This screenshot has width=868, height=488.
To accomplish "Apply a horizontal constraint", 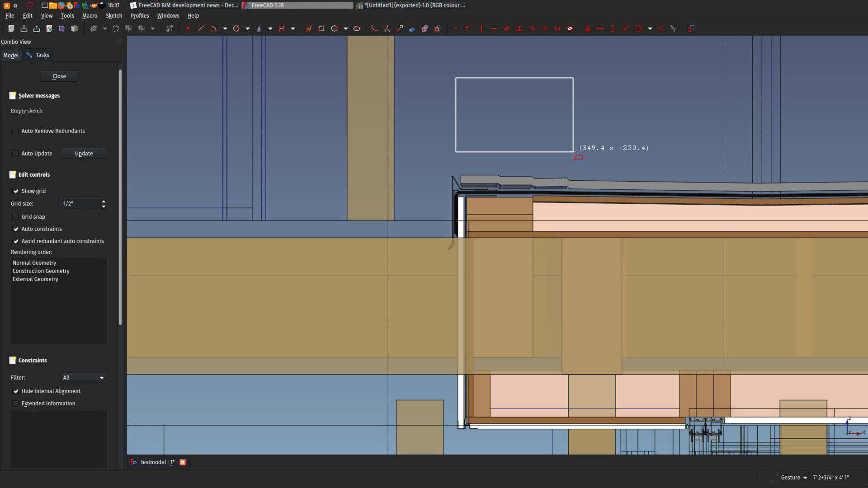I will [x=494, y=28].
